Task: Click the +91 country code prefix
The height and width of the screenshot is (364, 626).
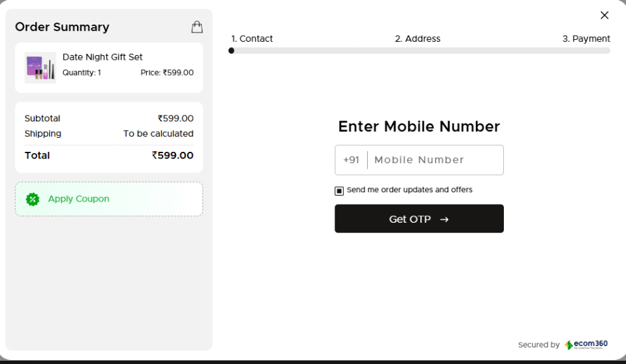Action: [x=351, y=160]
